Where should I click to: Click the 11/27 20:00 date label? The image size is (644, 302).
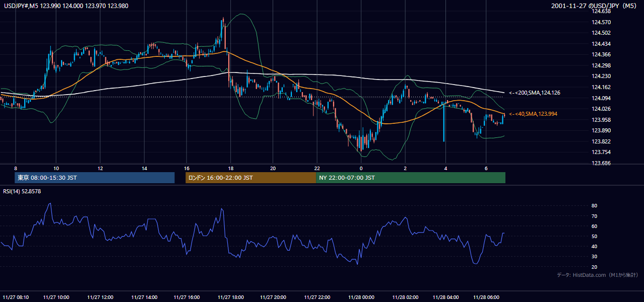pos(274,297)
